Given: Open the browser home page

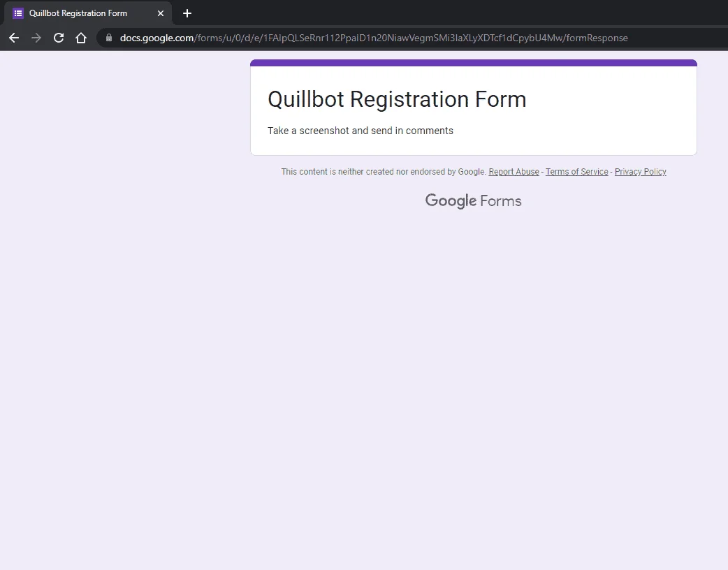Looking at the screenshot, I should click(x=81, y=38).
